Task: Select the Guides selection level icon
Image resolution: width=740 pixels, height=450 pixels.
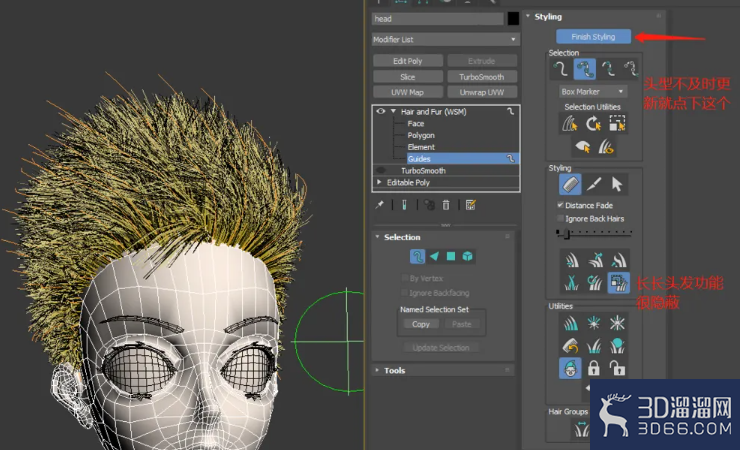Action: [x=417, y=256]
